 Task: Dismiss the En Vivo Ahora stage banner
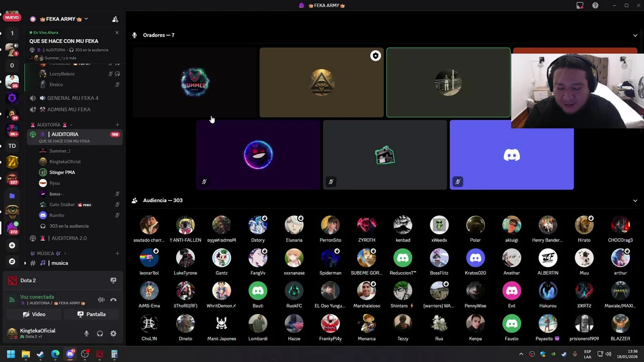tap(117, 33)
